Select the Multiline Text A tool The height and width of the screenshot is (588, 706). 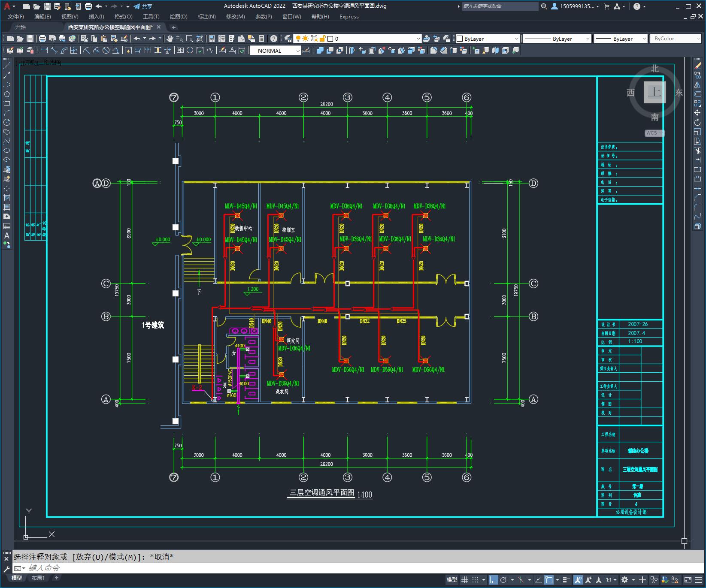pos(6,235)
